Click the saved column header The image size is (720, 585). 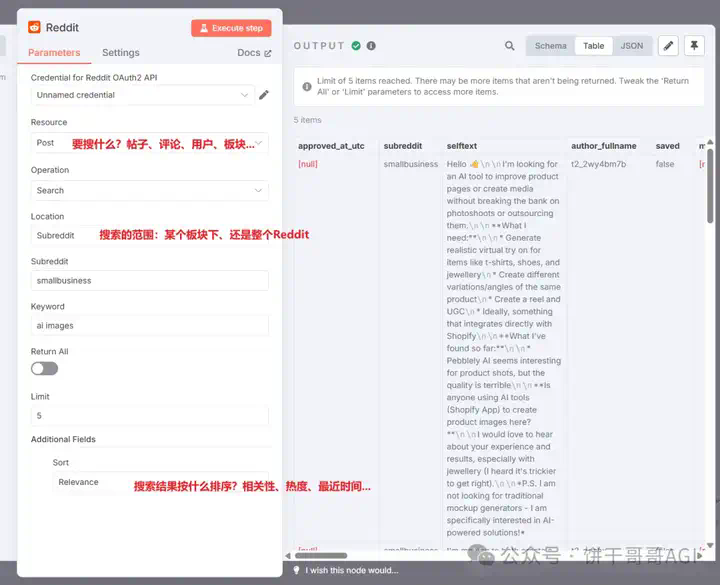tap(667, 146)
